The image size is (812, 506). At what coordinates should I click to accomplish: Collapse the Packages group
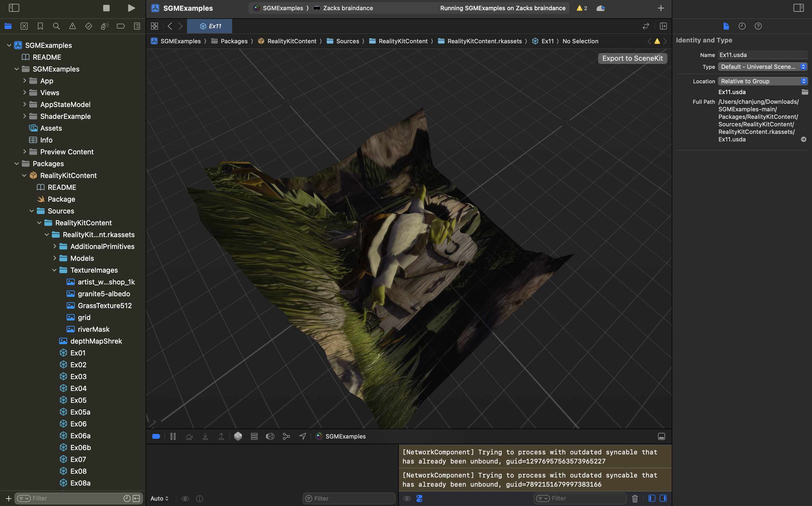tap(16, 164)
